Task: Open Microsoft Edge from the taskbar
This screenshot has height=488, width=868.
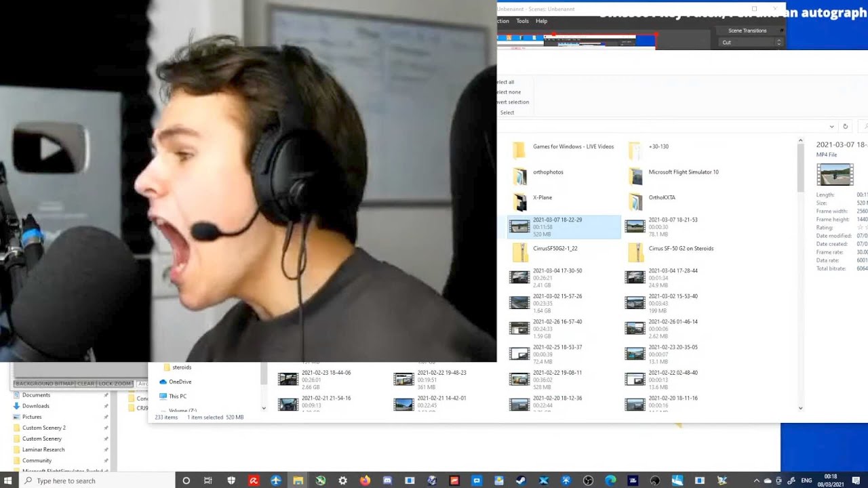Action: click(610, 481)
